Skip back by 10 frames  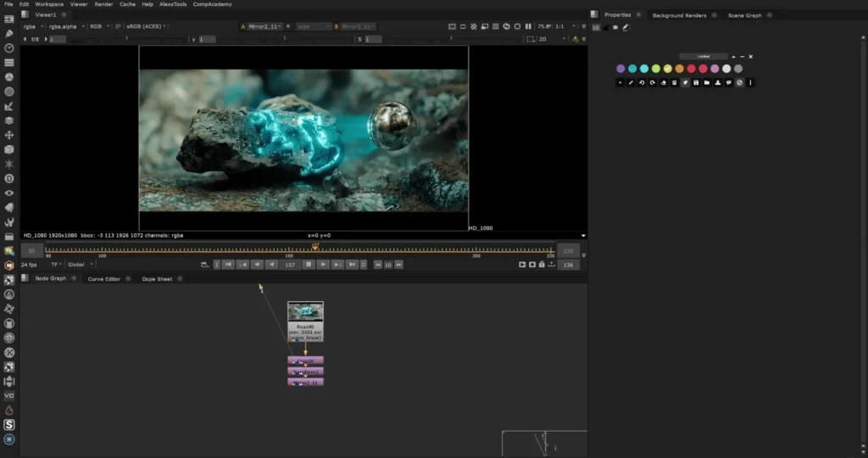(378, 265)
